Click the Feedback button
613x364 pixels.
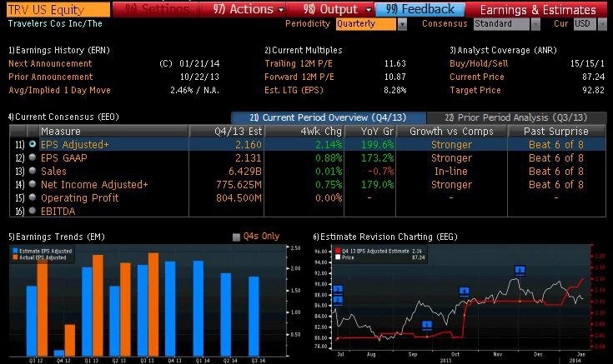point(420,9)
